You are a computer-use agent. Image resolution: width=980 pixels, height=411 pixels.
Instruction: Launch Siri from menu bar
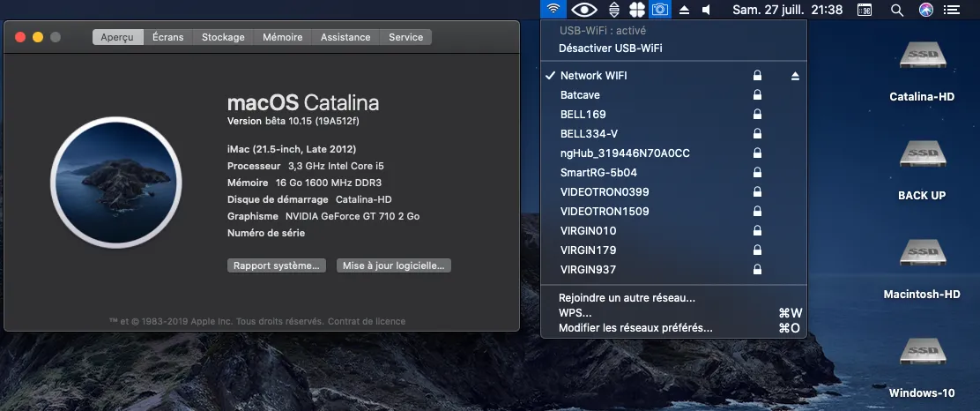coord(926,10)
